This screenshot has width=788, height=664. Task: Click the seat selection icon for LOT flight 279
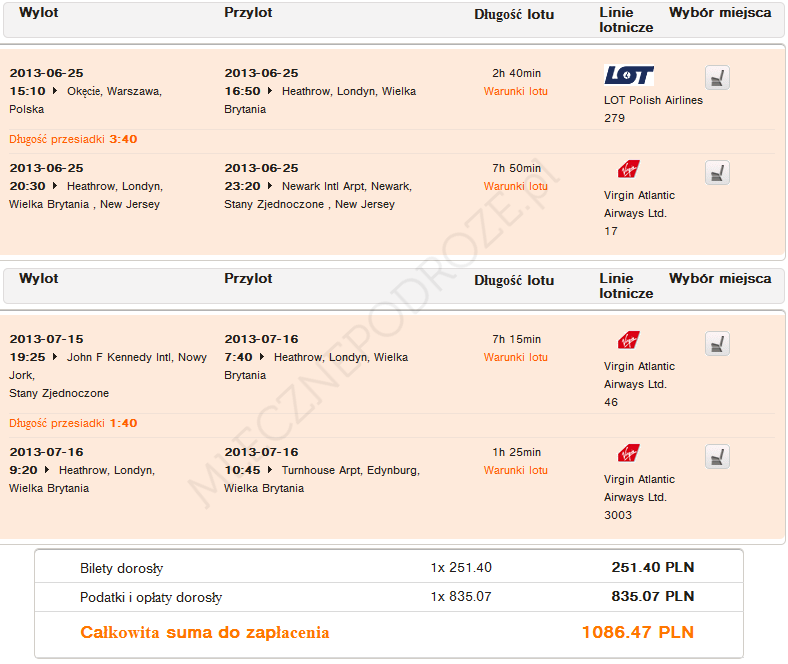(x=717, y=78)
